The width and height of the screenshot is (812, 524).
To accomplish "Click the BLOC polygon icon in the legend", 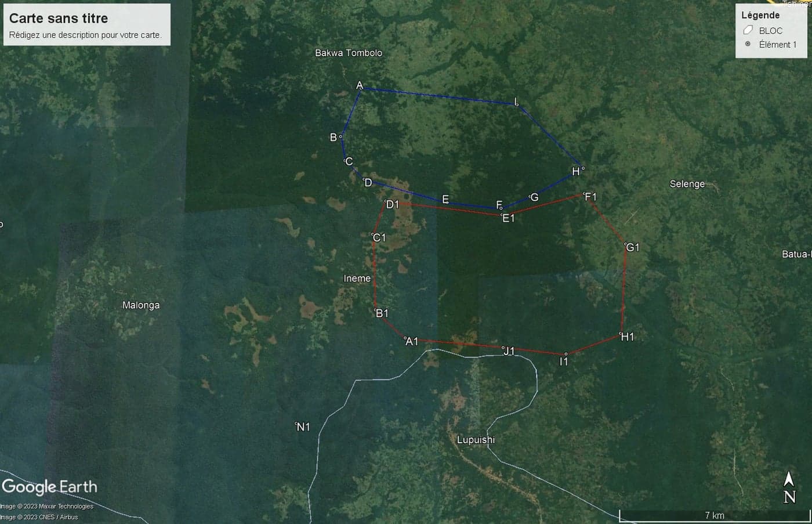I will 748,30.
